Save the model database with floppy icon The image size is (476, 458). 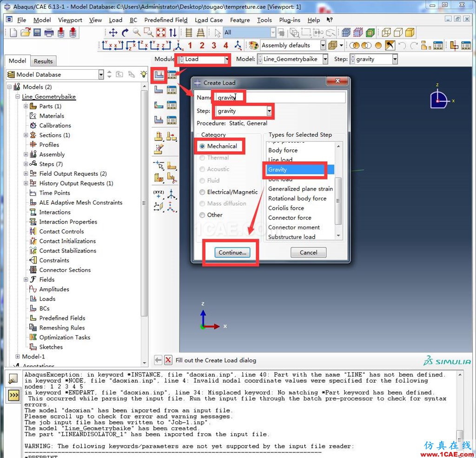[37, 32]
